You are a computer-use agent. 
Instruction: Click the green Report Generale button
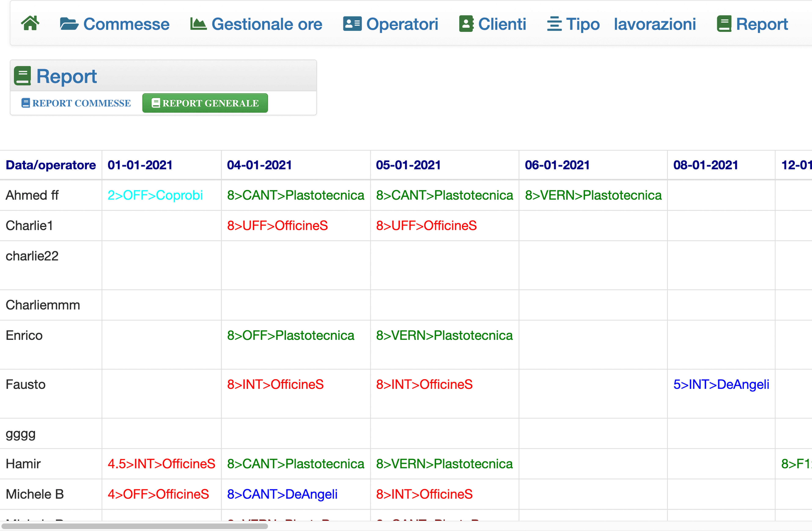[x=205, y=103]
